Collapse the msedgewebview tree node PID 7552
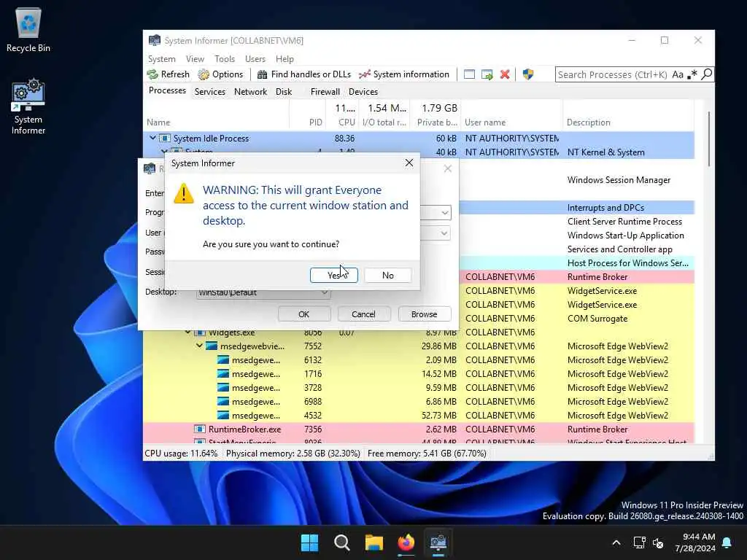Viewport: 747px width, 560px height. click(x=199, y=346)
